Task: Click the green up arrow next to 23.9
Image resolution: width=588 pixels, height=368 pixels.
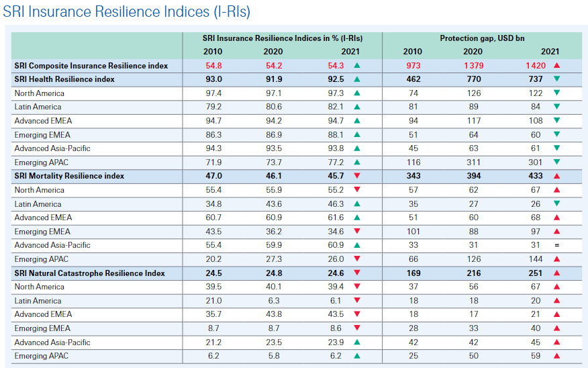Action: coord(357,342)
